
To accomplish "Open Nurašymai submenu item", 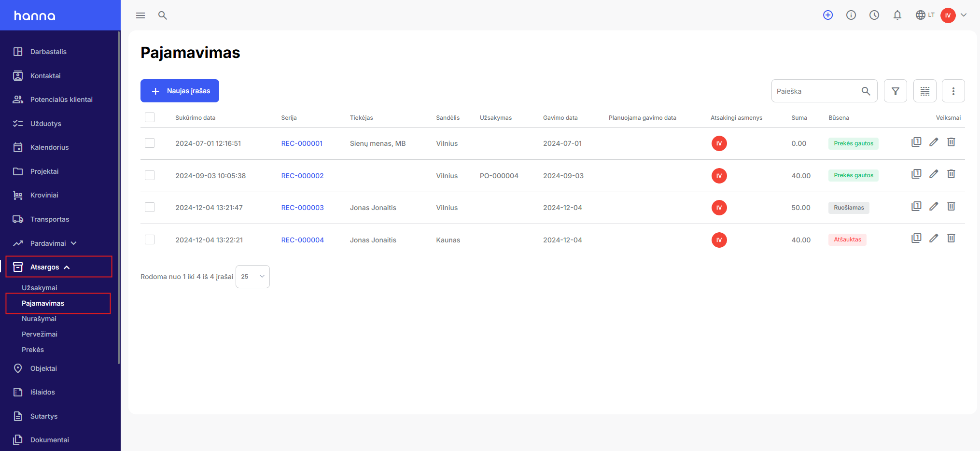I will tap(39, 319).
